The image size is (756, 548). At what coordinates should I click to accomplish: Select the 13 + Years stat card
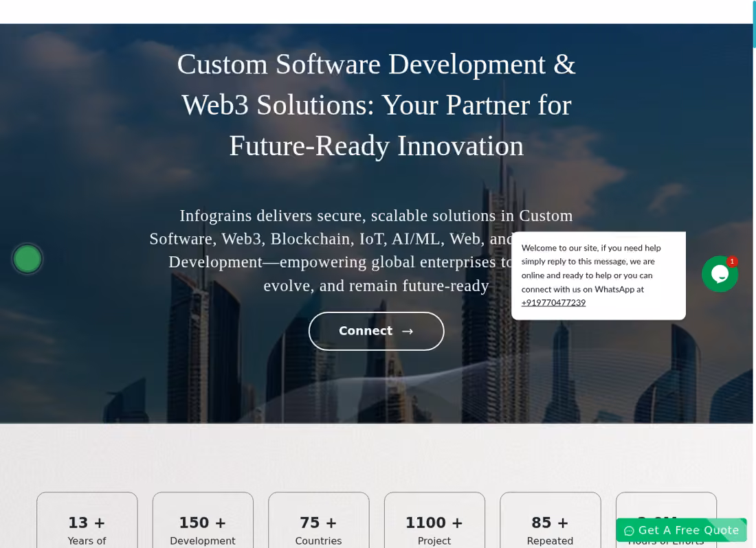point(87,520)
